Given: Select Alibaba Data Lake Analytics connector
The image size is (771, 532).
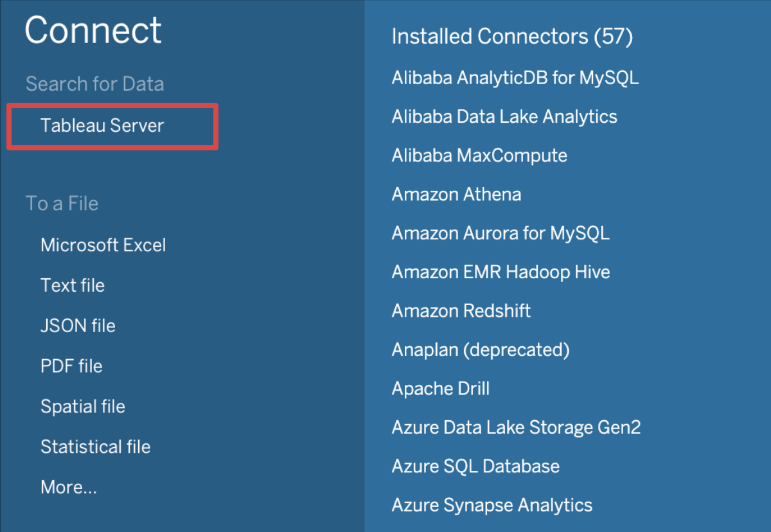Looking at the screenshot, I should (504, 116).
